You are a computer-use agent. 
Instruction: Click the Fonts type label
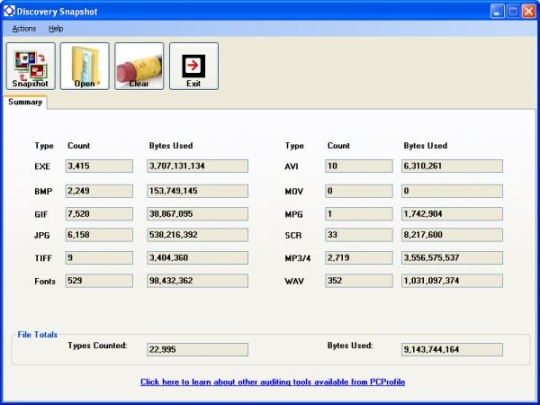45,281
